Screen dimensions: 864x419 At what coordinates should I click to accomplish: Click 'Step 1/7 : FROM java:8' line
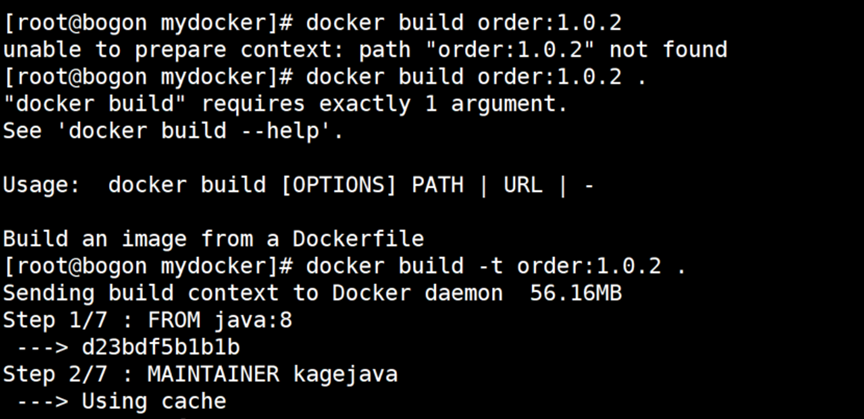coord(148,320)
